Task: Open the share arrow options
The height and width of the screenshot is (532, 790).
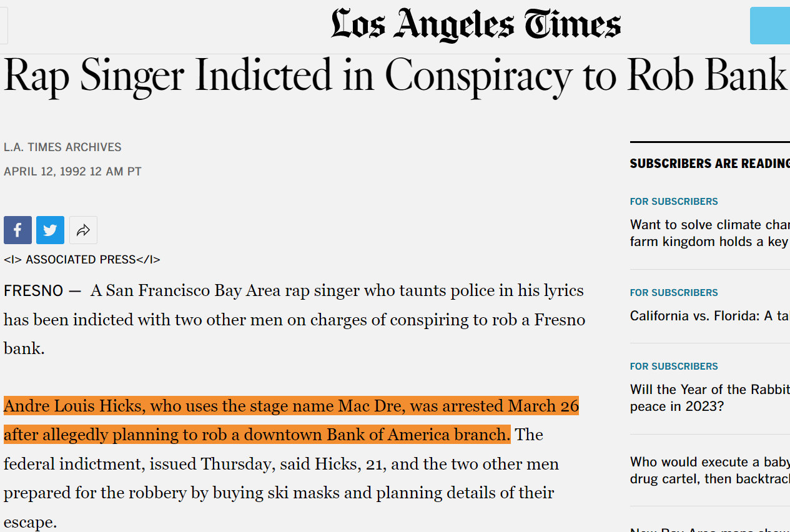Action: (x=83, y=230)
